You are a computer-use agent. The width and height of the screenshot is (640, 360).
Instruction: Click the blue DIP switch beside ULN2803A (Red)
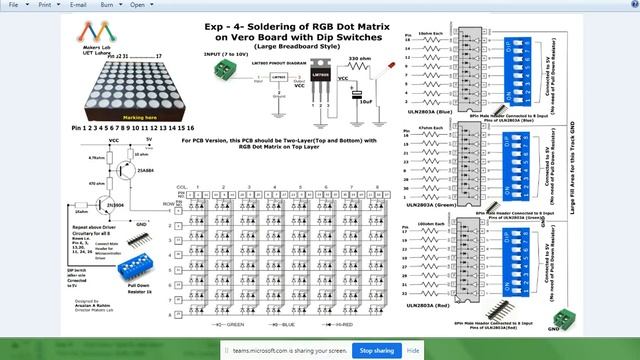click(x=516, y=262)
